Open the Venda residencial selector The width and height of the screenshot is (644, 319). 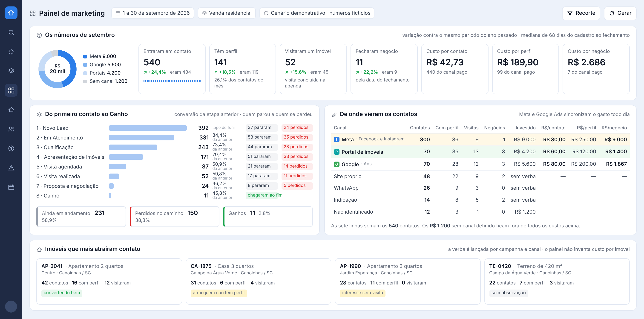coord(227,13)
